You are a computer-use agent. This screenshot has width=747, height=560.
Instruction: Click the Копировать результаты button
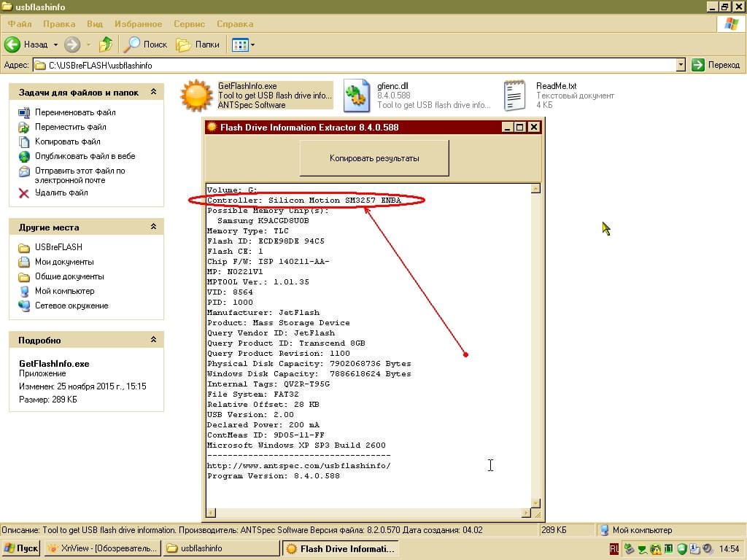pos(374,158)
